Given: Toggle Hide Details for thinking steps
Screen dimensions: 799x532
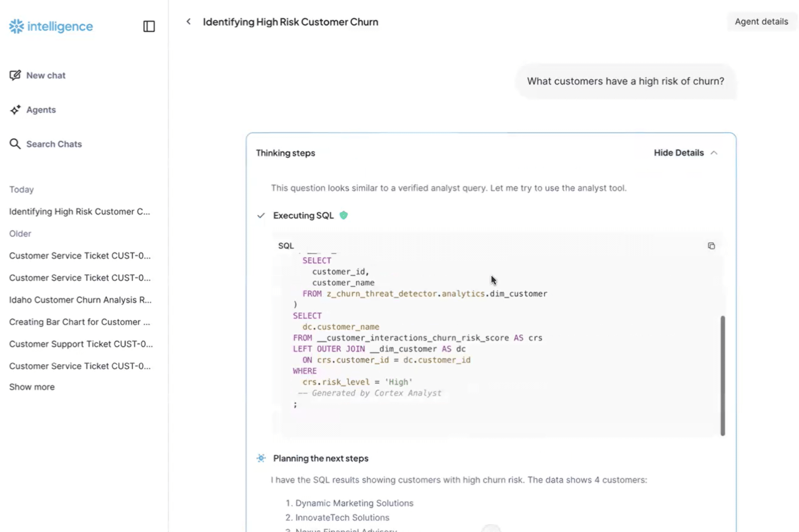Looking at the screenshot, I should (x=678, y=153).
